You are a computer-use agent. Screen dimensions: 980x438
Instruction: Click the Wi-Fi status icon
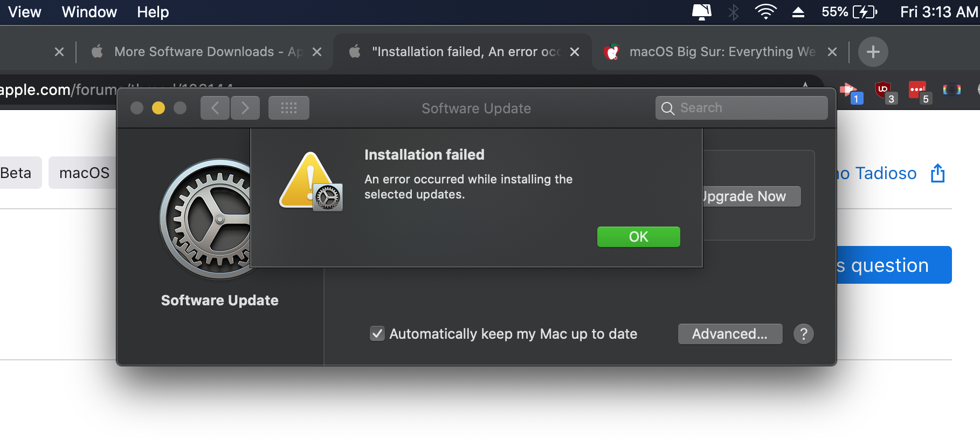point(765,12)
